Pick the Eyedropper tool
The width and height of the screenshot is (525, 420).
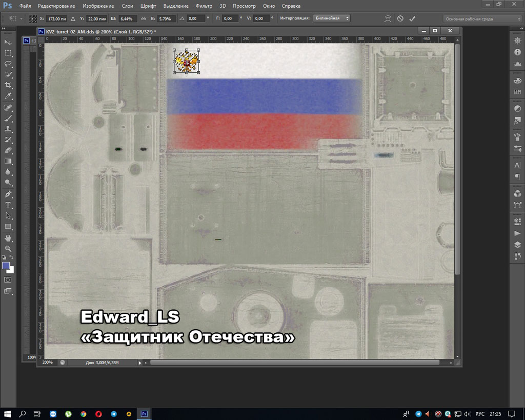point(8,96)
